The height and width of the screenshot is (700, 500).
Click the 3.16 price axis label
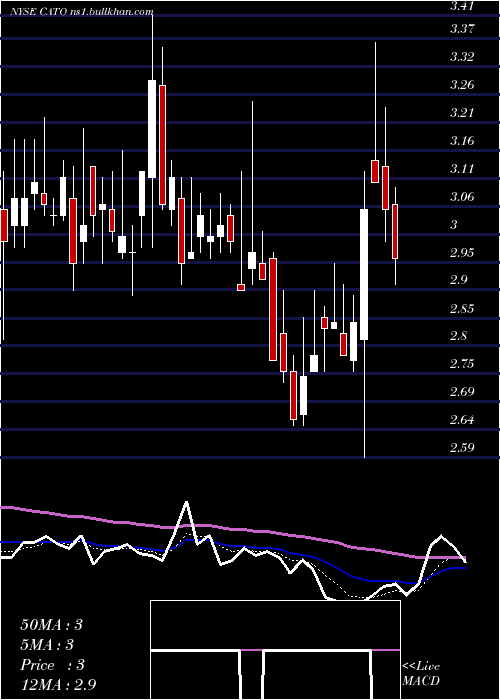click(462, 141)
